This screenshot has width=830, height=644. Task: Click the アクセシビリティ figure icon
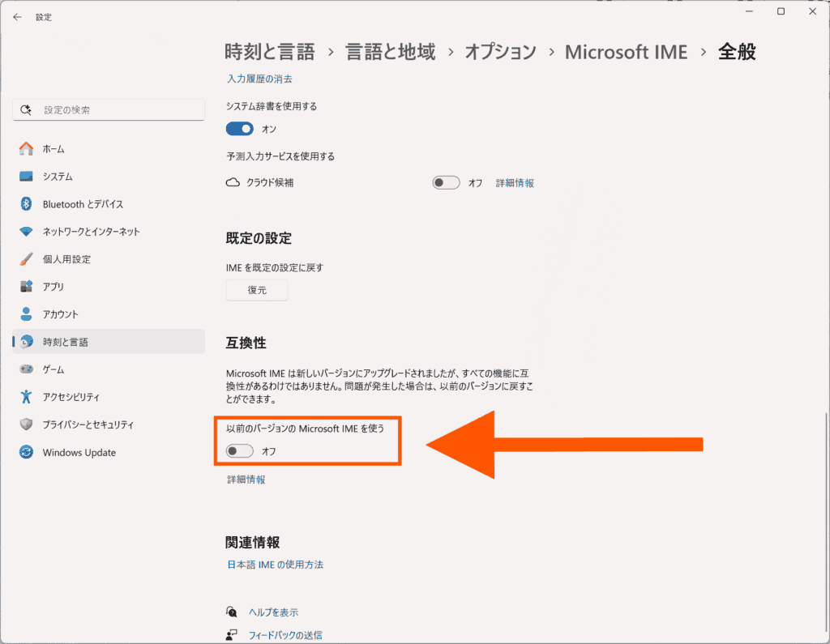tap(26, 396)
